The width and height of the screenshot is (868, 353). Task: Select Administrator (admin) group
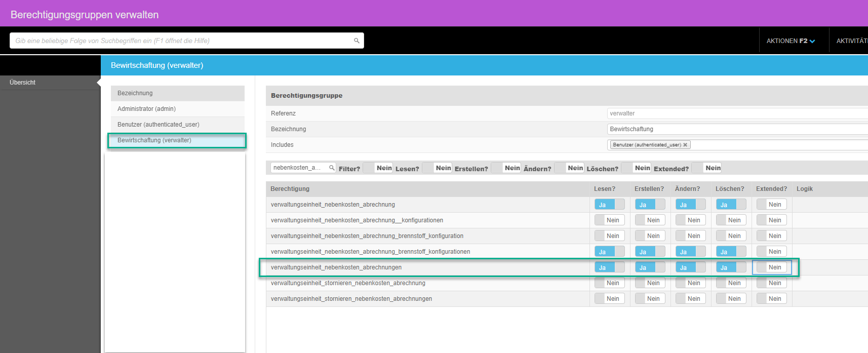(146, 109)
